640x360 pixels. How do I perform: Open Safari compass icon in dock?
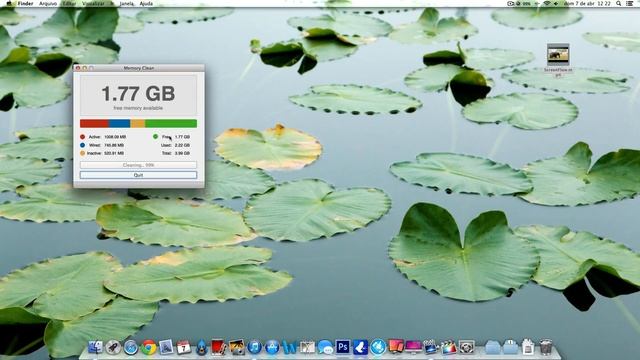coord(131,347)
